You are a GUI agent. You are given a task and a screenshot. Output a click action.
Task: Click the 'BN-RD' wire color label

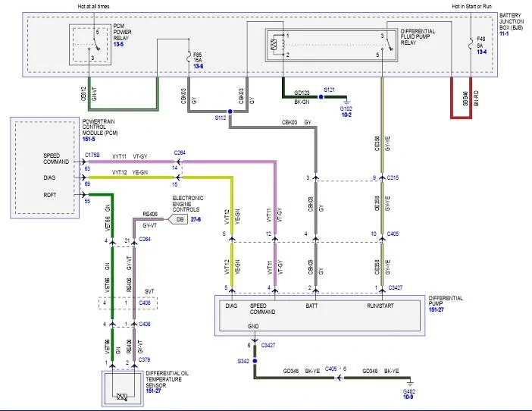coord(476,99)
